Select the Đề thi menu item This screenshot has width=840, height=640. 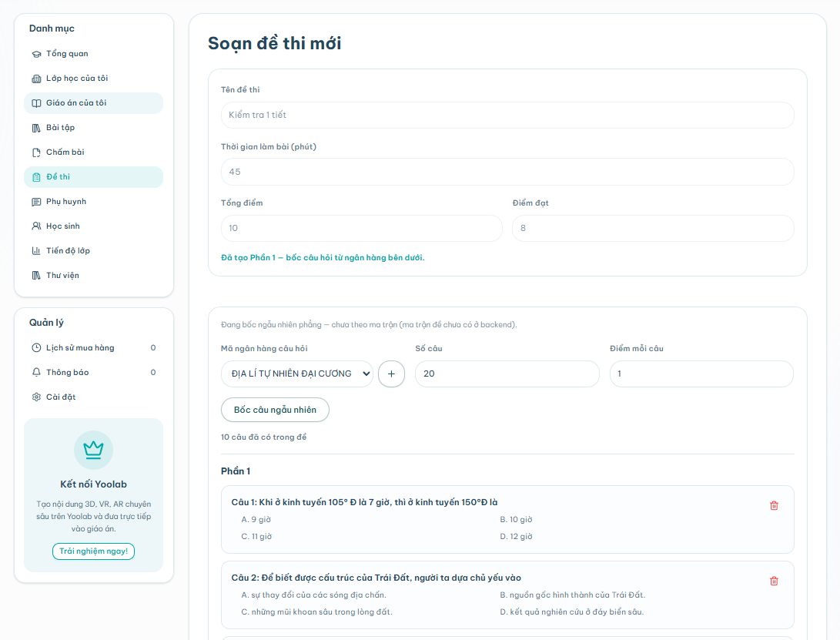coord(93,177)
